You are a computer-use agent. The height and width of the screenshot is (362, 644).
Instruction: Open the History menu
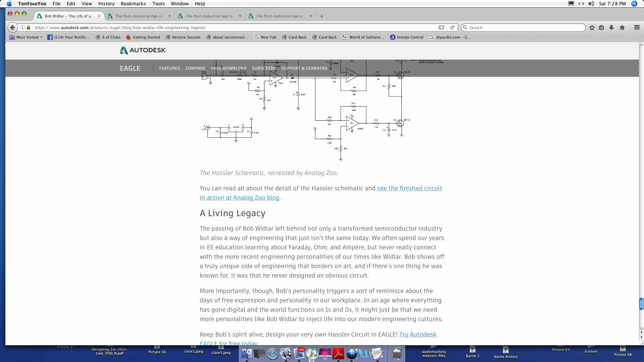point(106,4)
